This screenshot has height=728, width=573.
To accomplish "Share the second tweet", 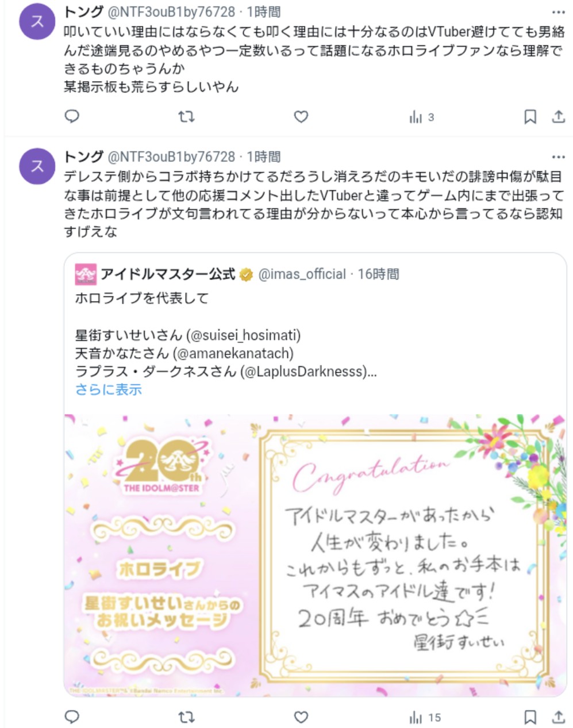I will tap(558, 717).
